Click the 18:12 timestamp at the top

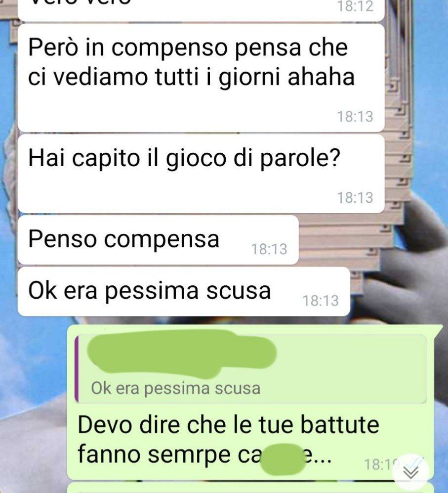[355, 6]
